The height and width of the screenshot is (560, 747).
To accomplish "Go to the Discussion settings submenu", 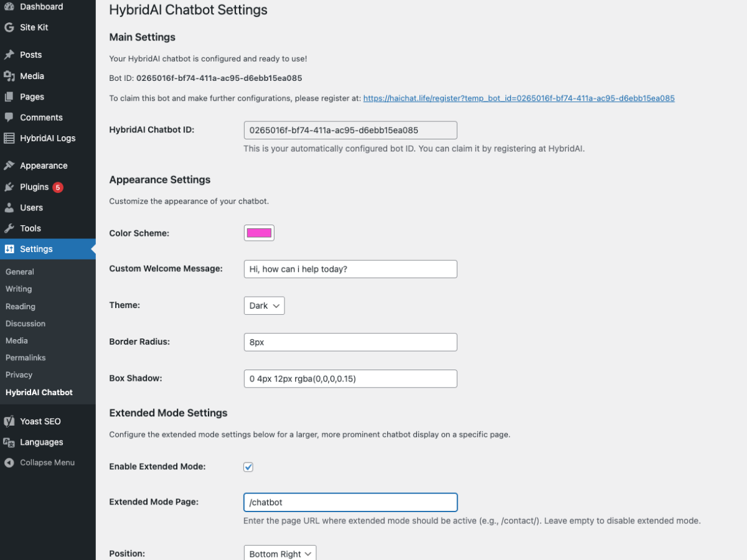I will 26,324.
